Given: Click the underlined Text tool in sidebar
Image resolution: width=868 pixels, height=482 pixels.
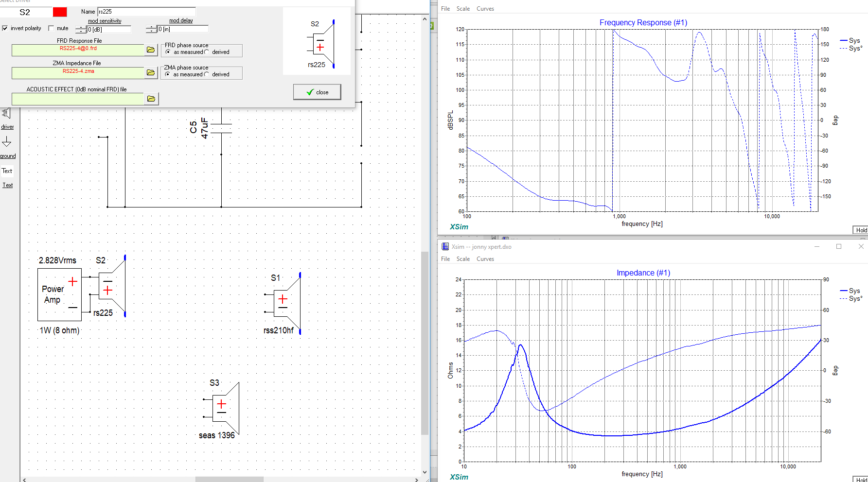Looking at the screenshot, I should 8,185.
